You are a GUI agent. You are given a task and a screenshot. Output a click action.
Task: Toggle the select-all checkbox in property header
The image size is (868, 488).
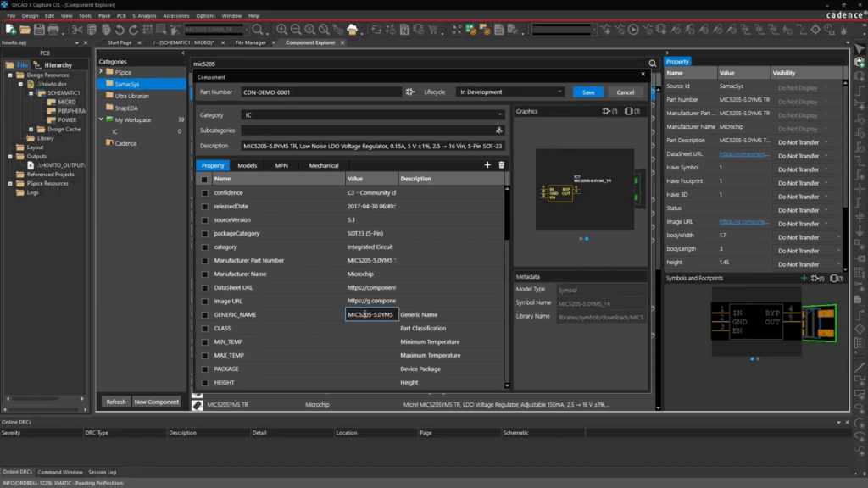pos(204,180)
